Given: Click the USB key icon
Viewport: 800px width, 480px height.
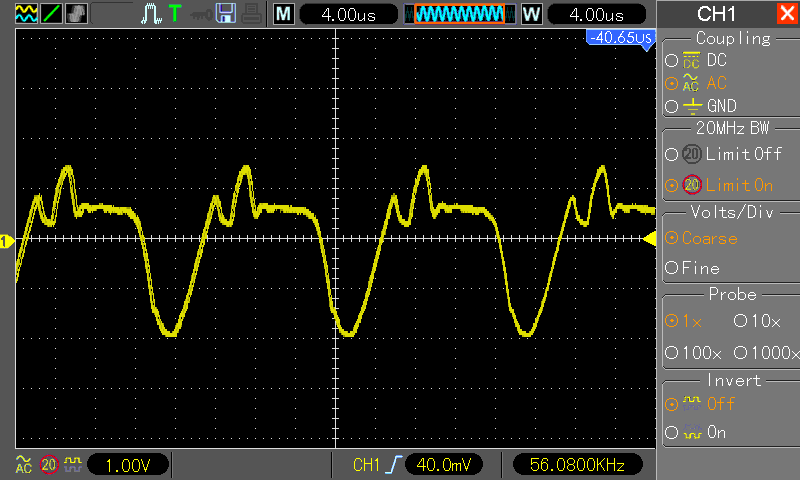Looking at the screenshot, I should [x=202, y=14].
